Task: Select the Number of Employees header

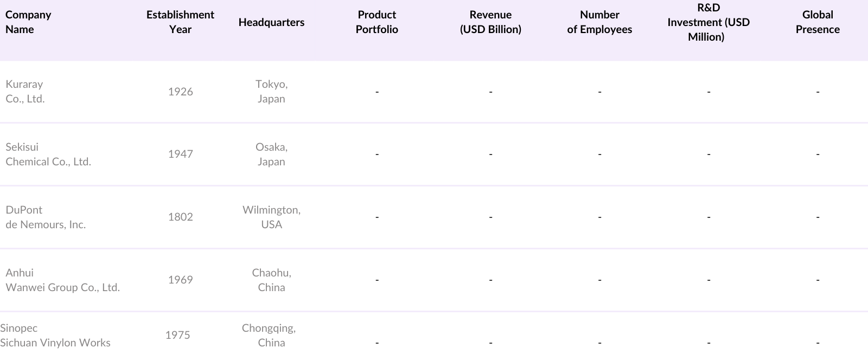Action: [599, 22]
